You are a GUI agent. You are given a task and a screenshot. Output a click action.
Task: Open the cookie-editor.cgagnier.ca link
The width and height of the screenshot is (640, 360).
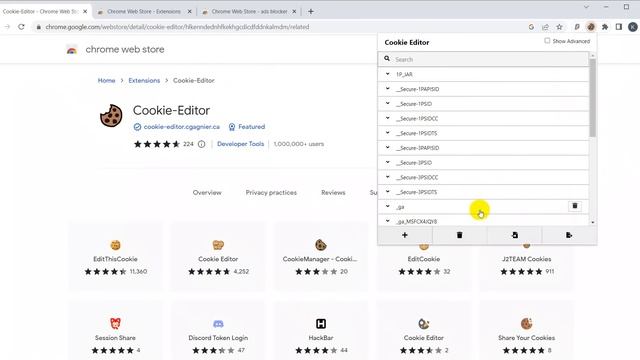point(182,127)
